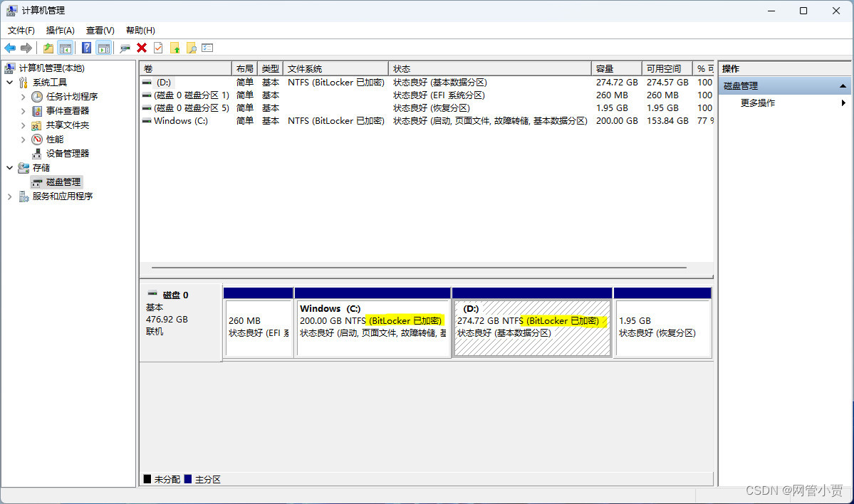Open the 更多操作 submenu arrow
Viewport: 854px width, 504px height.
[843, 103]
